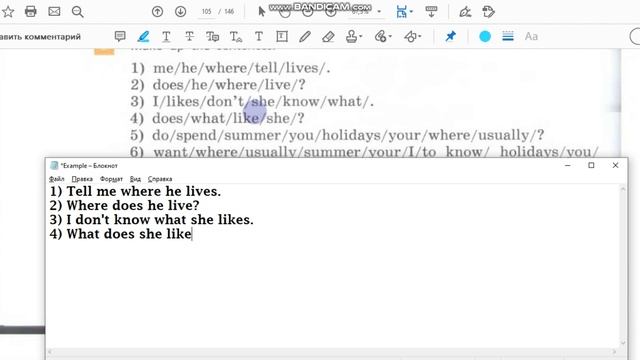
Task: Select the text box tool
Action: click(282, 37)
